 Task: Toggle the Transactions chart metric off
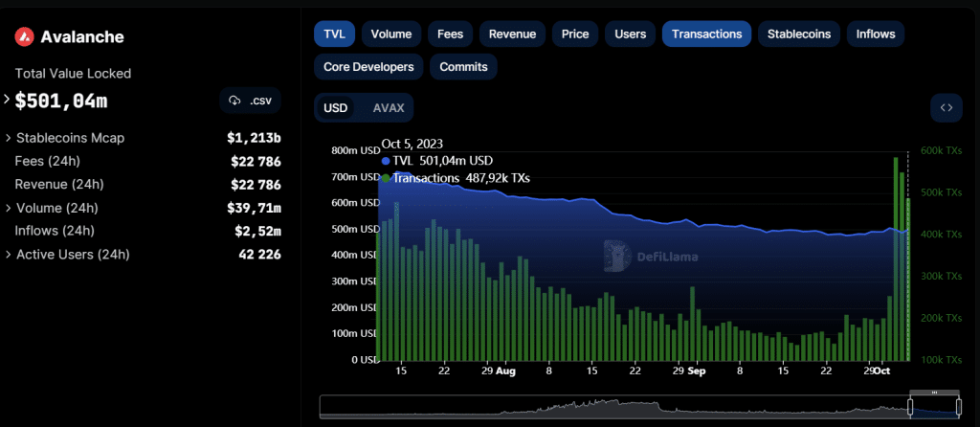(707, 34)
